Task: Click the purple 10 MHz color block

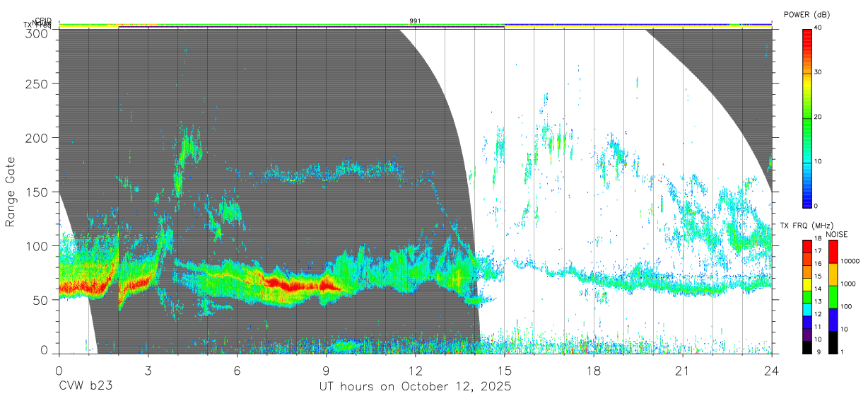Action: coord(807,335)
